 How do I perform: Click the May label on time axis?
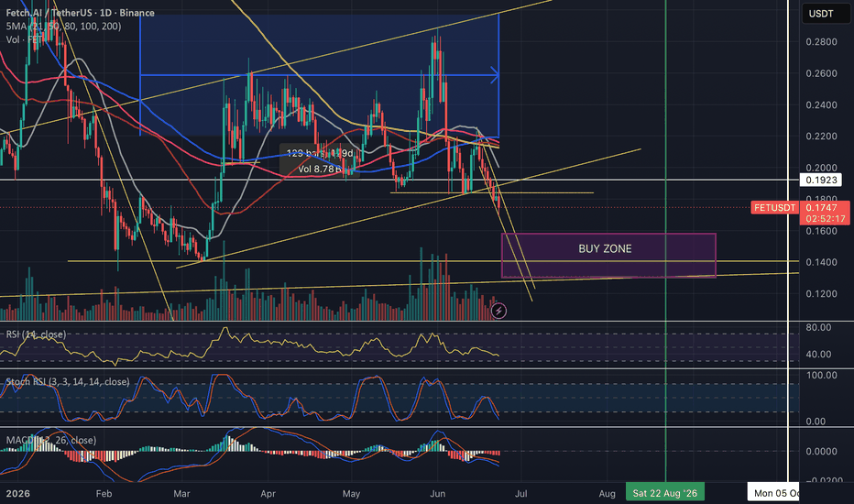[x=351, y=494]
